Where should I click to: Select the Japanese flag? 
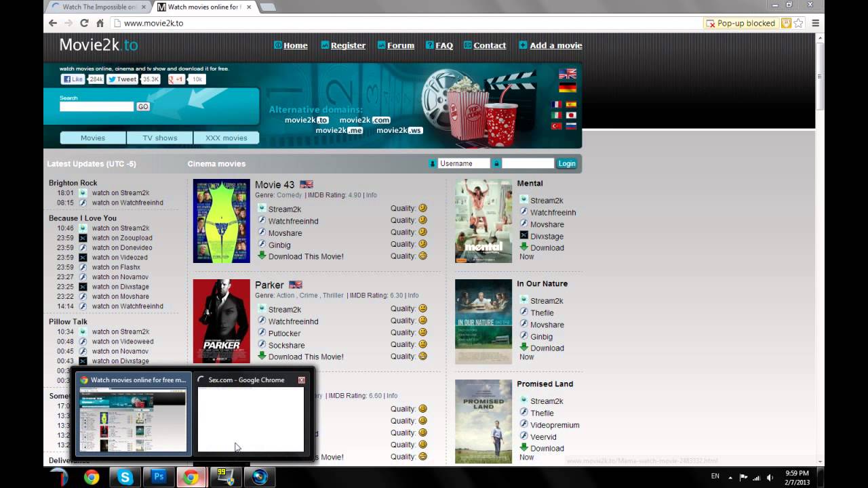click(571, 116)
